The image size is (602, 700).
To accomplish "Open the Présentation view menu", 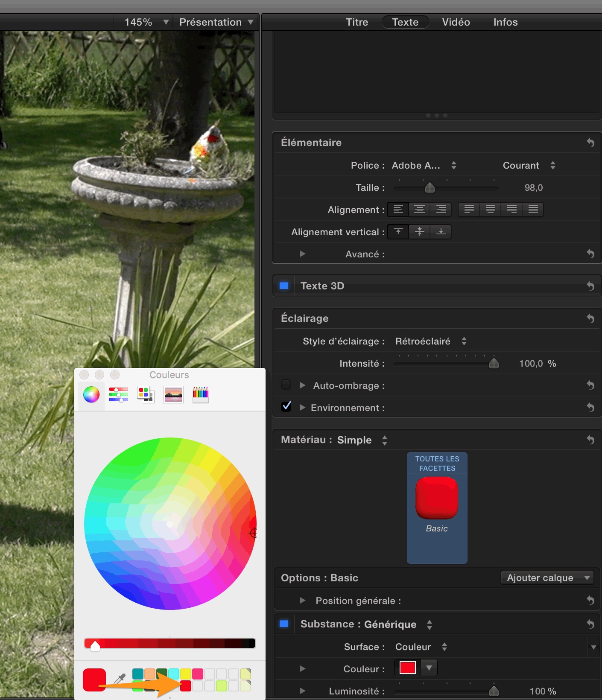I will tap(216, 22).
